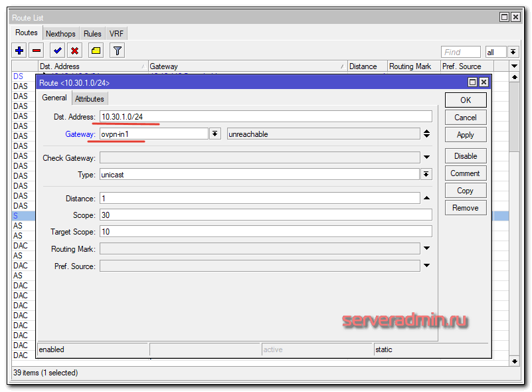Switch to the Attributes tab
532x392 pixels.
coord(90,99)
